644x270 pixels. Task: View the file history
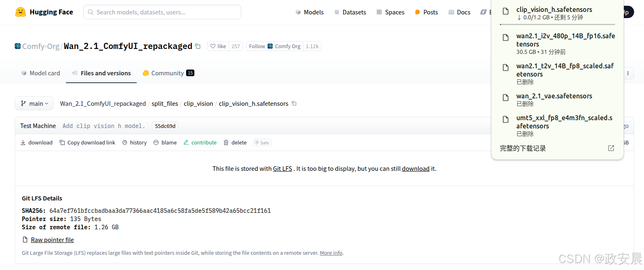pos(134,142)
